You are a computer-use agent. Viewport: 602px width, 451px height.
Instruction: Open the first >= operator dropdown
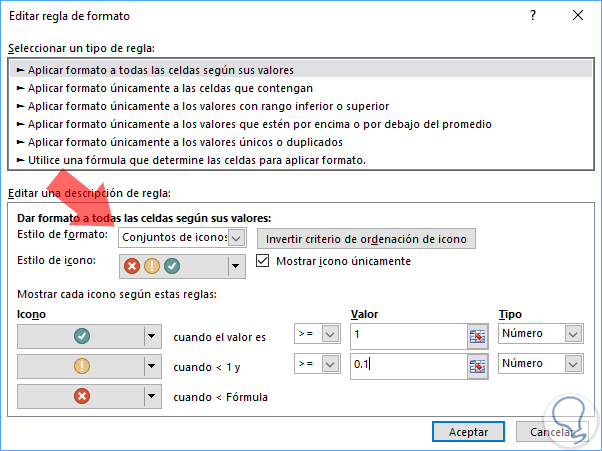(332, 334)
